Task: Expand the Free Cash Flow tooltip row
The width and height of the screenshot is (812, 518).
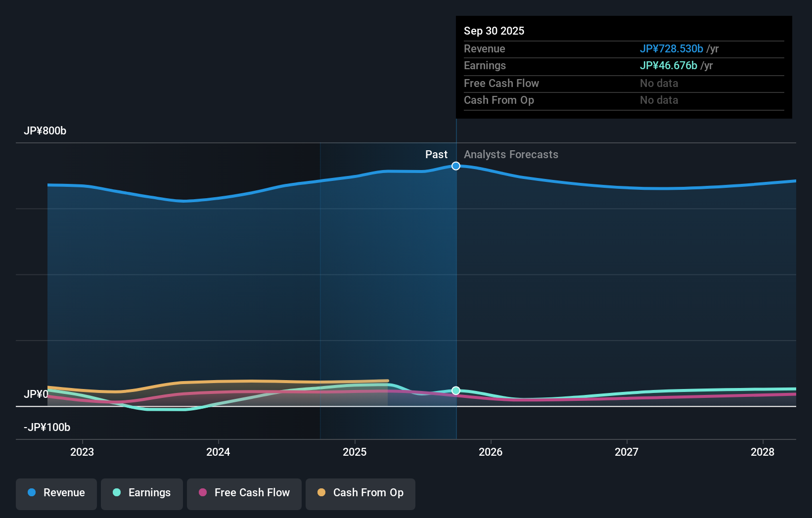Action: click(501, 83)
